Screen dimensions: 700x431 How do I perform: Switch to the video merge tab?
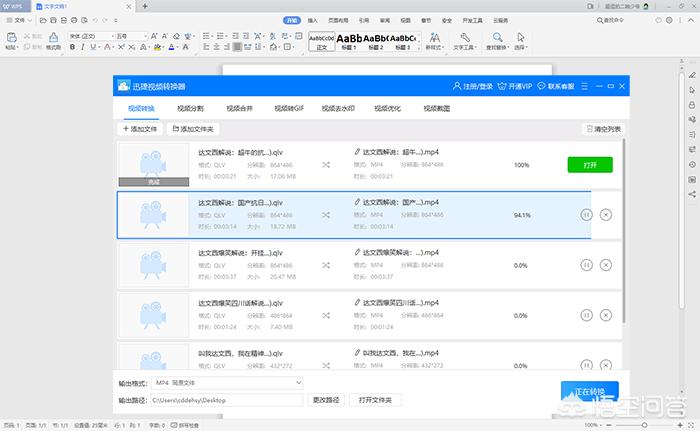(x=239, y=109)
